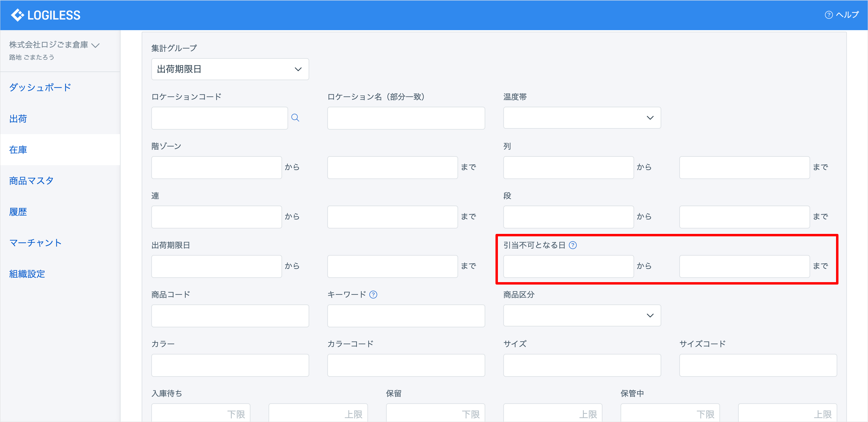The image size is (868, 422).
Task: Focus the ロケーションコード input field
Action: (220, 118)
